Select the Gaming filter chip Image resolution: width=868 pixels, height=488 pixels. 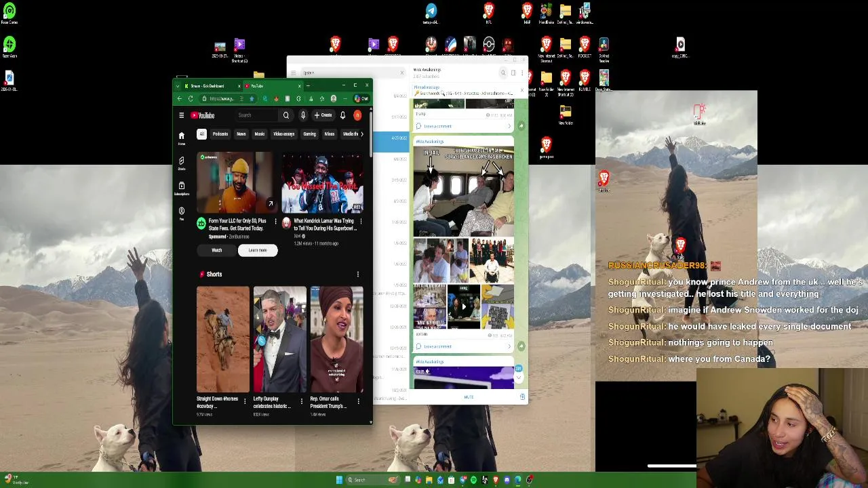pos(310,134)
